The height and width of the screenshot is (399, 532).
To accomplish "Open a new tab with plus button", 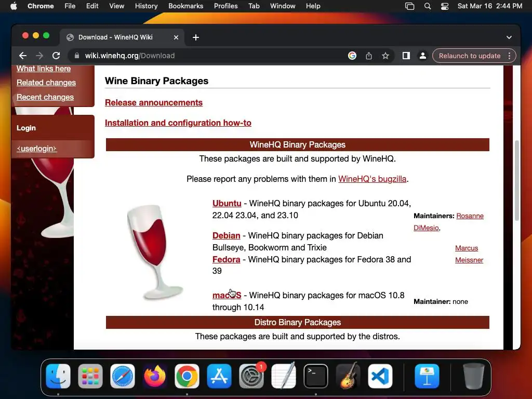I will (196, 37).
